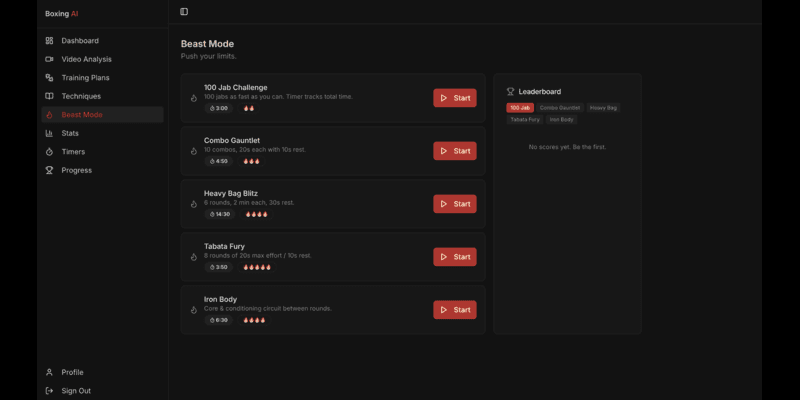Image resolution: width=800 pixels, height=400 pixels.
Task: Start the Tabata Fury workout
Action: click(454, 257)
